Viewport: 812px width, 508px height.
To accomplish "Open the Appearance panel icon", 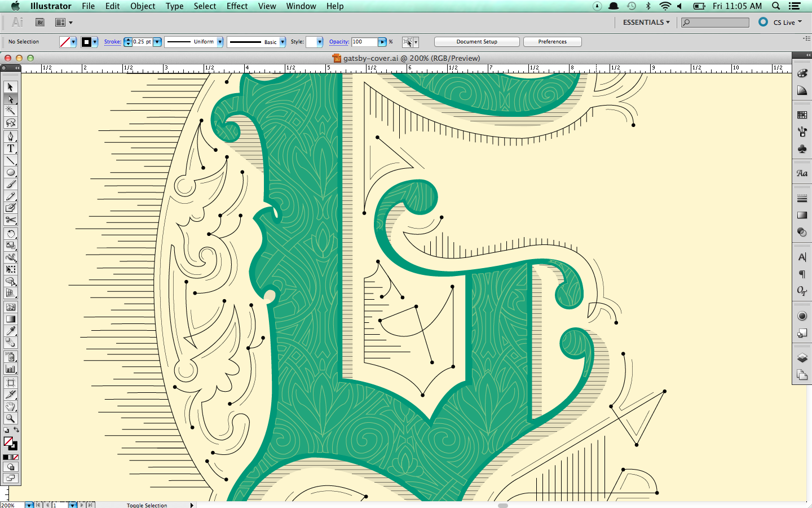I will pyautogui.click(x=802, y=316).
